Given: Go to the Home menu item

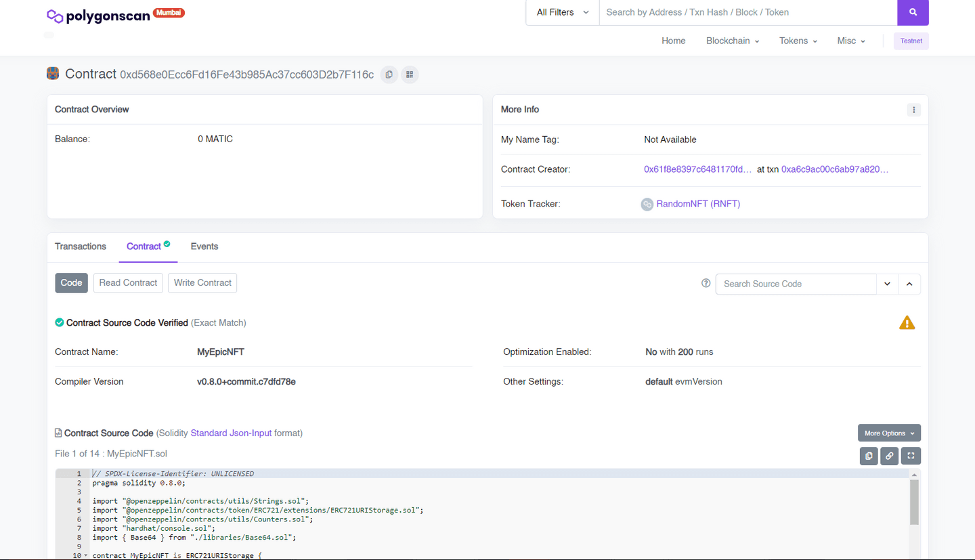Looking at the screenshot, I should pos(674,41).
